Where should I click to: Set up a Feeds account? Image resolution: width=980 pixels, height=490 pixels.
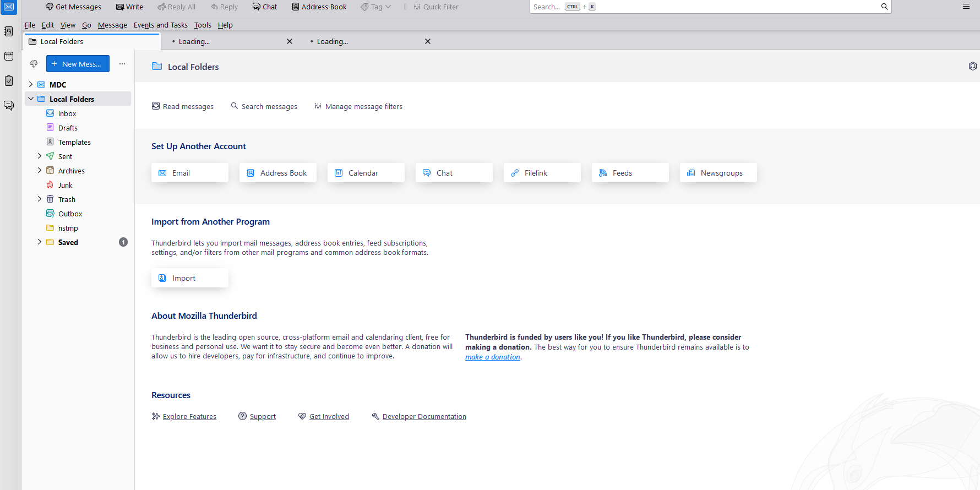[630, 173]
